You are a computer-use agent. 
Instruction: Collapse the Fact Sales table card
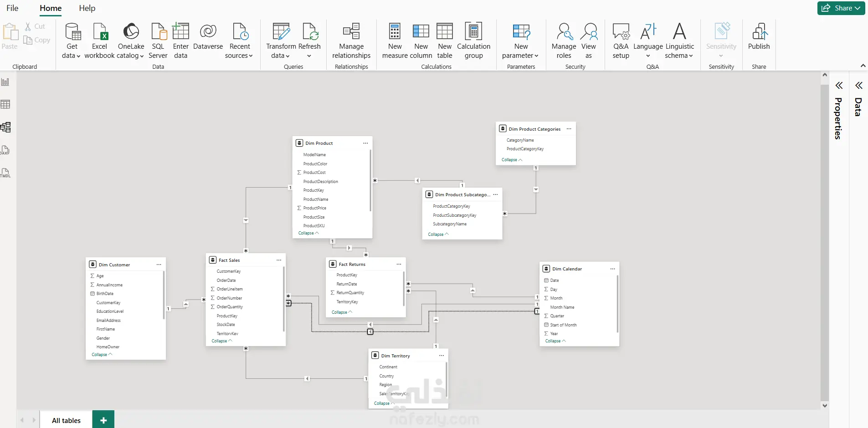(222, 341)
